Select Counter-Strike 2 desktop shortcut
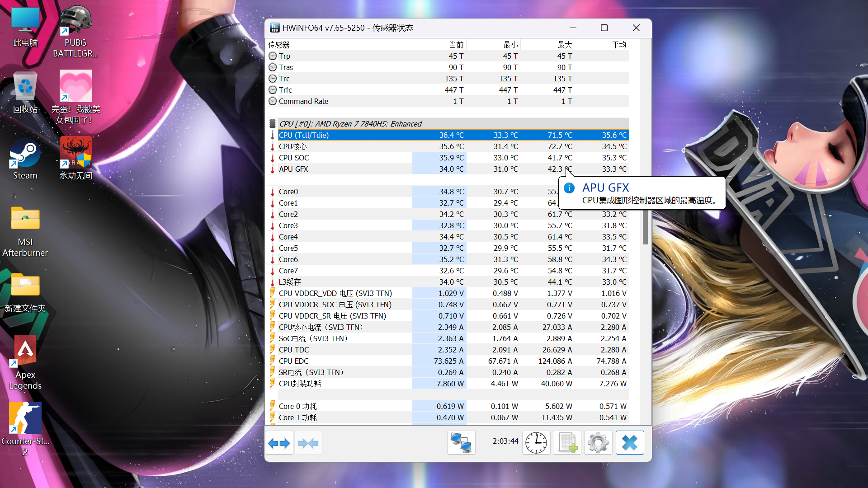868x488 pixels. click(25, 429)
